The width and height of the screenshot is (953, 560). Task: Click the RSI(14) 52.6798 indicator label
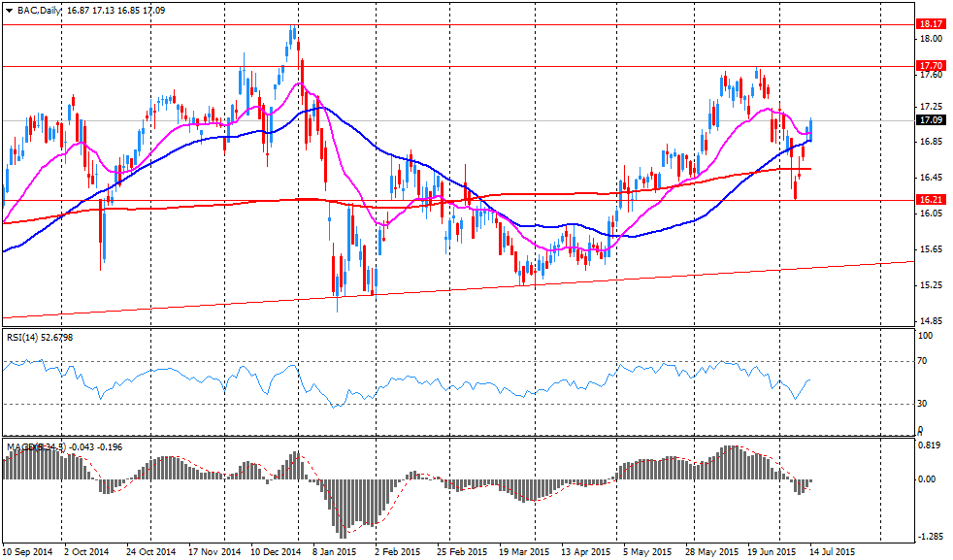pyautogui.click(x=40, y=337)
